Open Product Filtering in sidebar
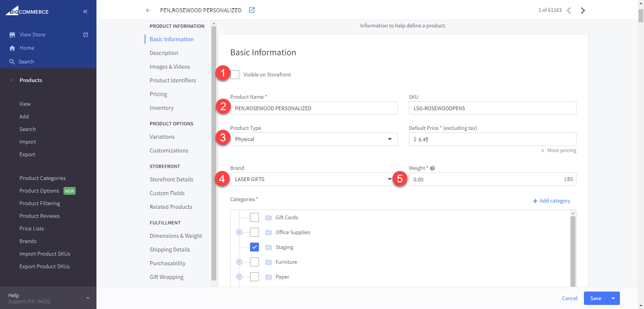 click(x=40, y=203)
